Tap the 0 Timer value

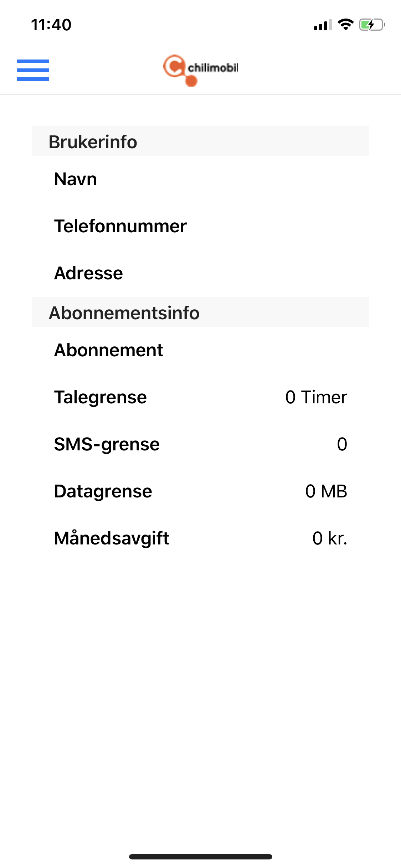tap(316, 397)
